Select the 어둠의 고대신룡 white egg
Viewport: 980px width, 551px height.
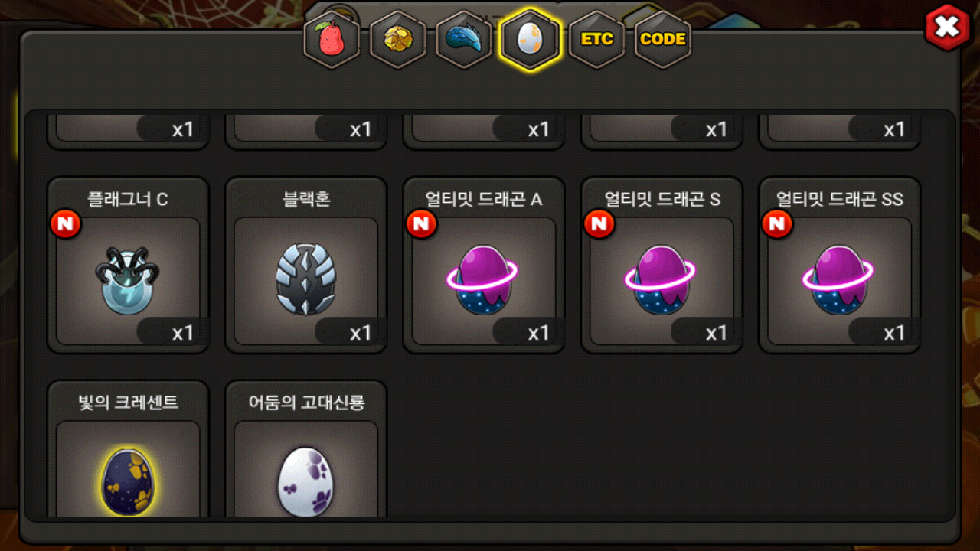(305, 482)
